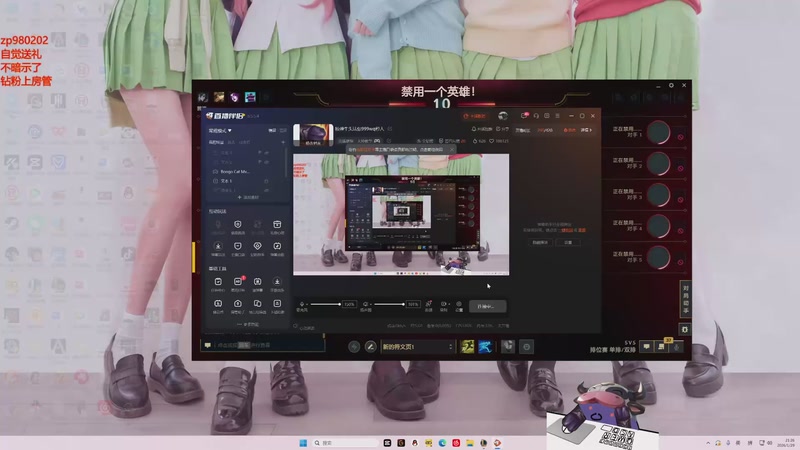The width and height of the screenshot is (800, 450).
Task: Select the second scene tab above source list
Action: click(x=231, y=142)
